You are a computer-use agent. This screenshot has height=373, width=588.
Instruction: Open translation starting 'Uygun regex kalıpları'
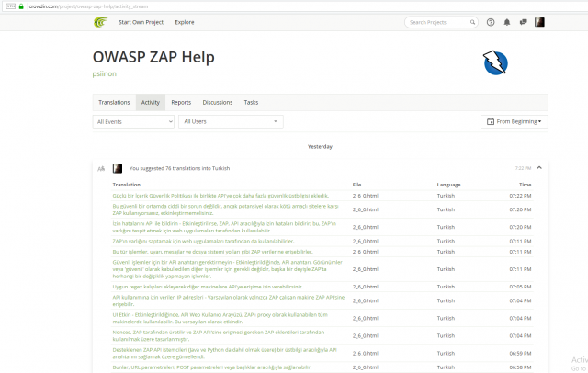pyautogui.click(x=208, y=287)
